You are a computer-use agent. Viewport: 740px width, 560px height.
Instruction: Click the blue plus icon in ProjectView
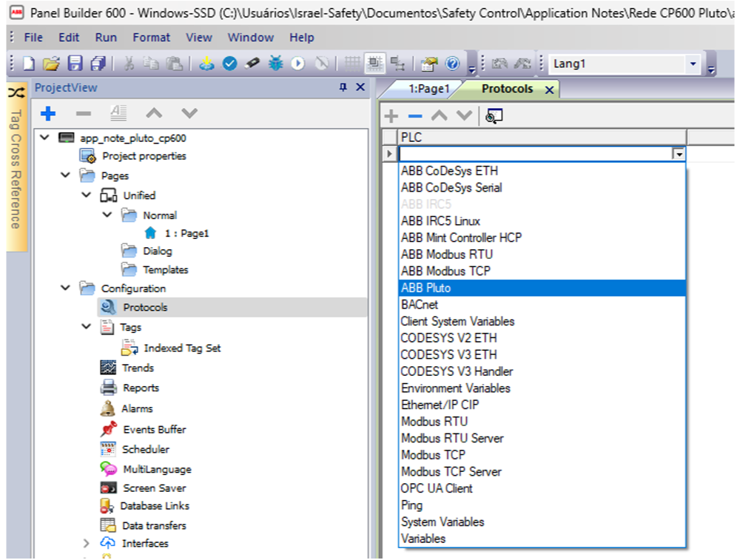click(48, 113)
